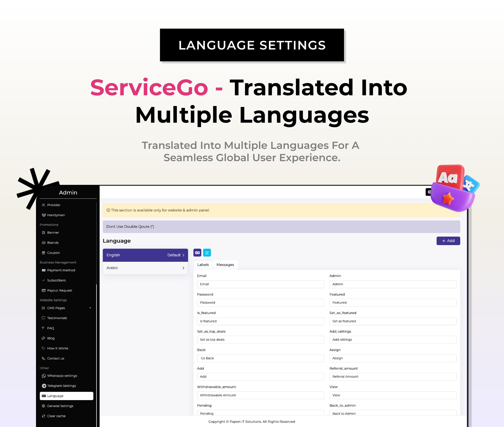Click the Set as featured input field

[393, 321]
